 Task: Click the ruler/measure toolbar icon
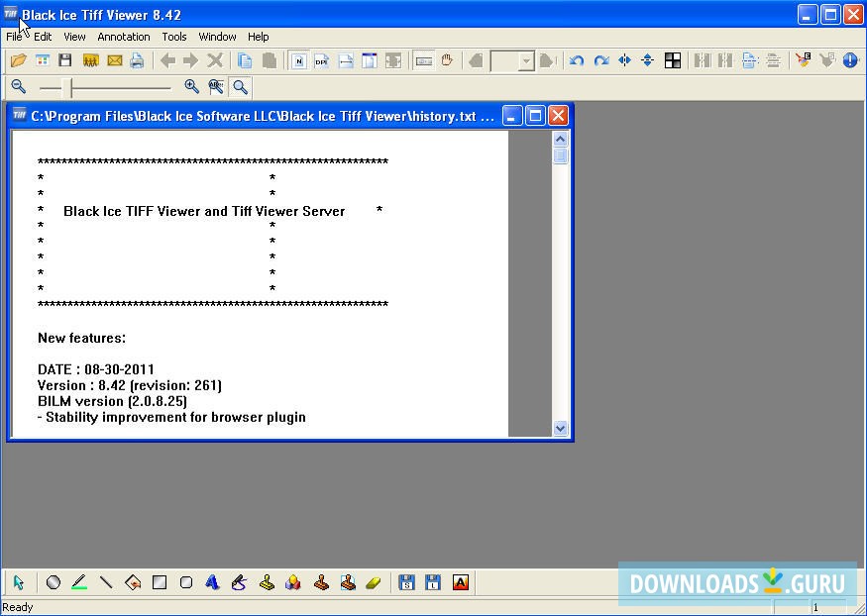tap(423, 60)
